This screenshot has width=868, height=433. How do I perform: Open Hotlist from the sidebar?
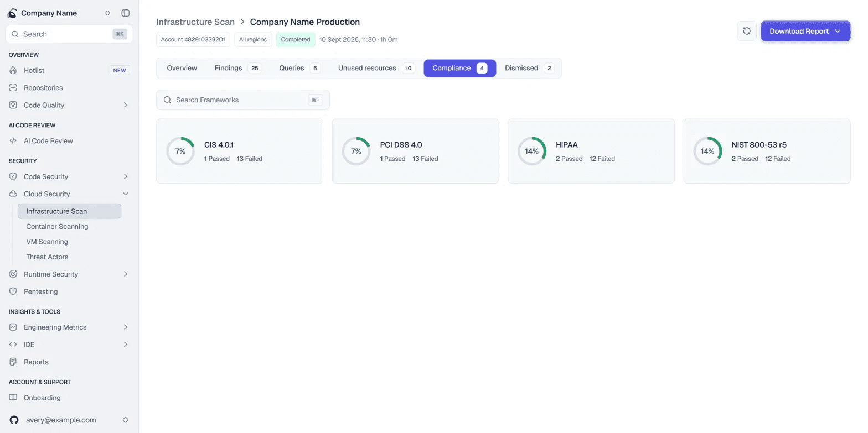69,70
